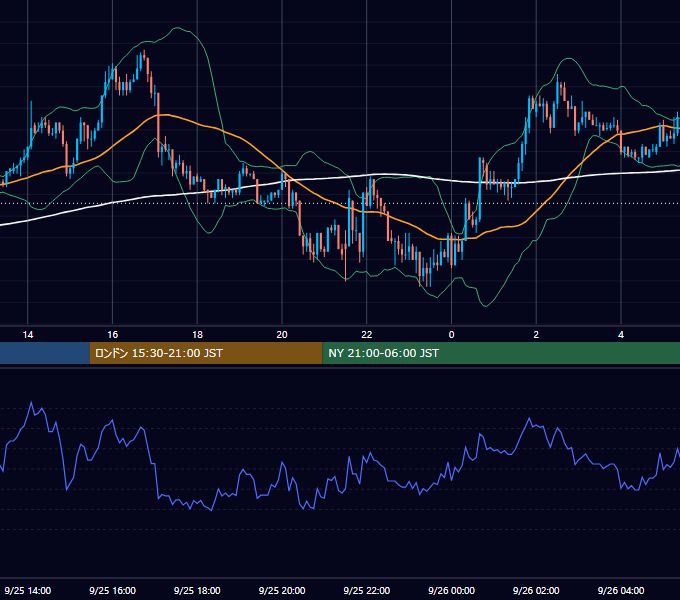Click the 9/26 04:00 date label
Image resolution: width=680 pixels, height=600 pixels.
(x=621, y=590)
